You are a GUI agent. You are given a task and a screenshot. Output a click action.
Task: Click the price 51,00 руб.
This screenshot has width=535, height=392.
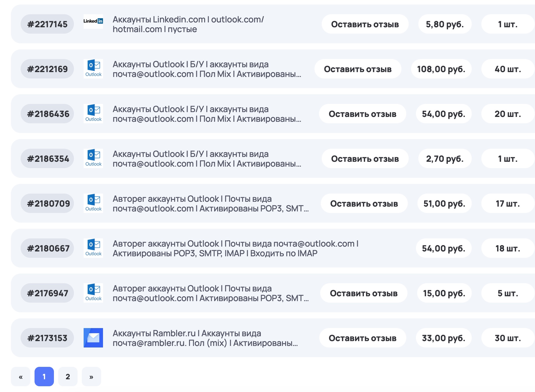444,203
